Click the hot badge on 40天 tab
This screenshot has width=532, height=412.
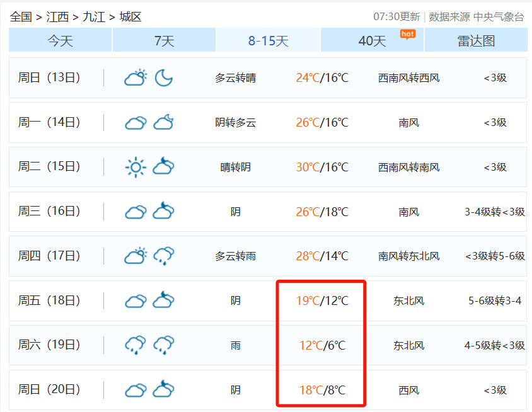click(x=407, y=34)
